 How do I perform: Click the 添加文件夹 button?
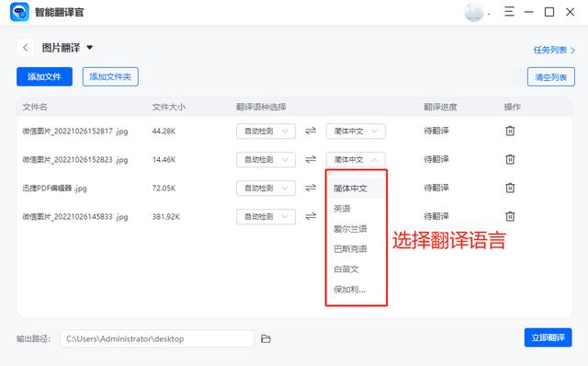point(110,77)
